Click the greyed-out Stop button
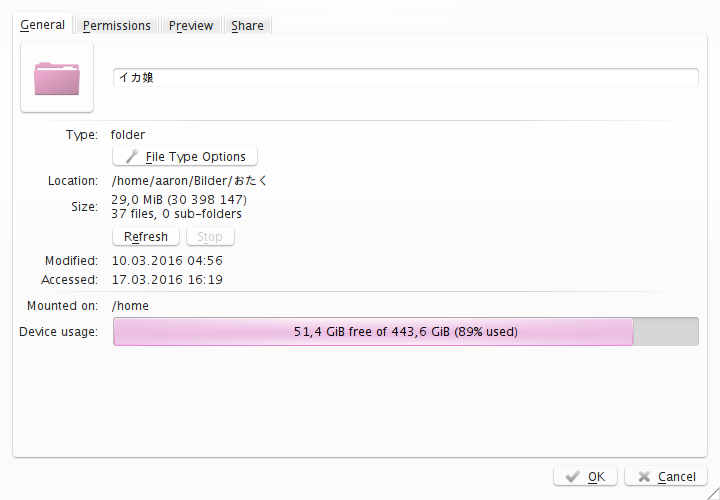Viewport: 720px width, 500px height. [210, 236]
